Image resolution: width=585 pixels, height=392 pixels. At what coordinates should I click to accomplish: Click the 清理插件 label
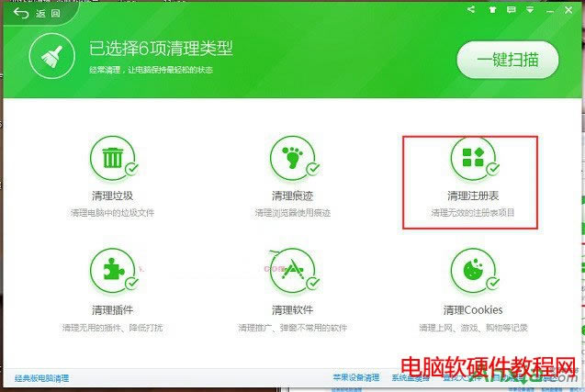pyautogui.click(x=112, y=310)
